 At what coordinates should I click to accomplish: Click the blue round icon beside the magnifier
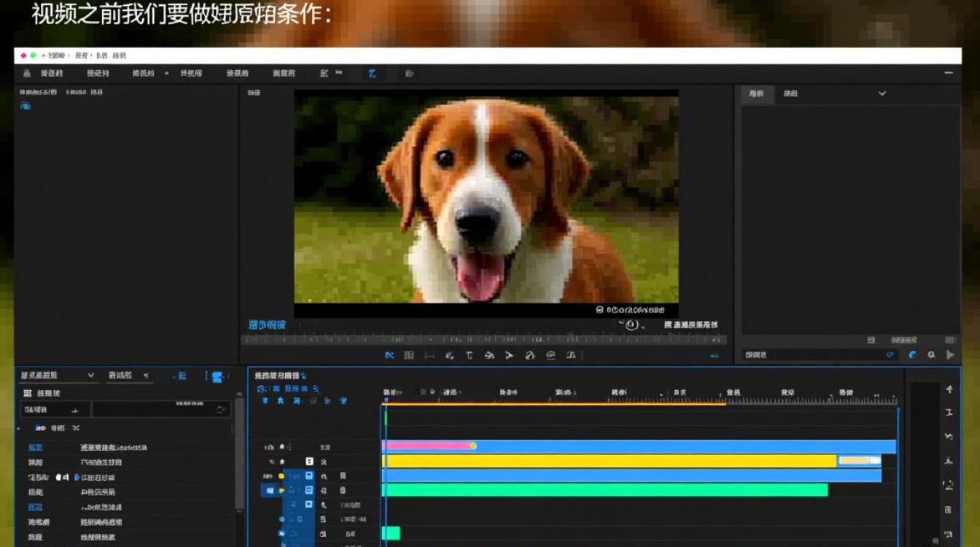tap(912, 355)
